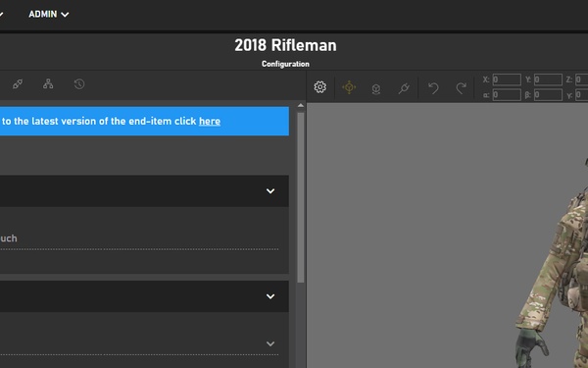Image resolution: width=588 pixels, height=368 pixels.
Task: Click the link/connection icon in left toolbar
Action: click(x=18, y=83)
